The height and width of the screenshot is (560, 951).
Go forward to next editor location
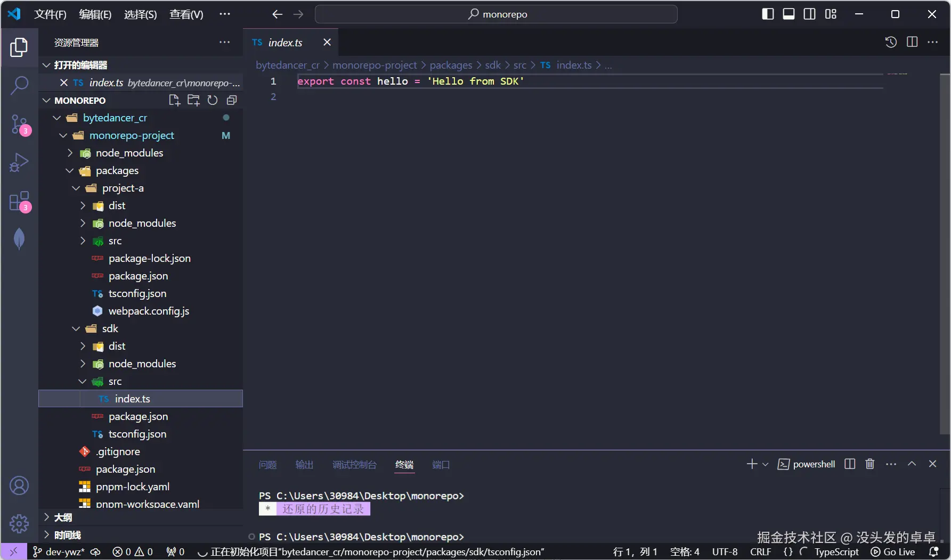298,14
